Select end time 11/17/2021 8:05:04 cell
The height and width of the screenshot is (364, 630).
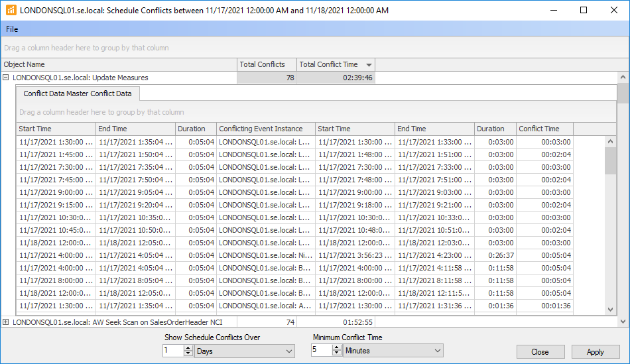point(135,280)
